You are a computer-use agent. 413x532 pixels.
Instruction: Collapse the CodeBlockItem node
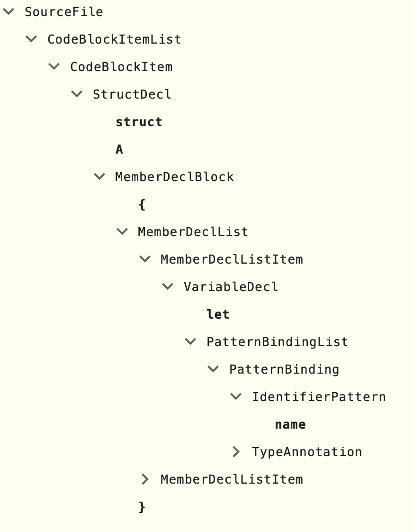[53, 67]
